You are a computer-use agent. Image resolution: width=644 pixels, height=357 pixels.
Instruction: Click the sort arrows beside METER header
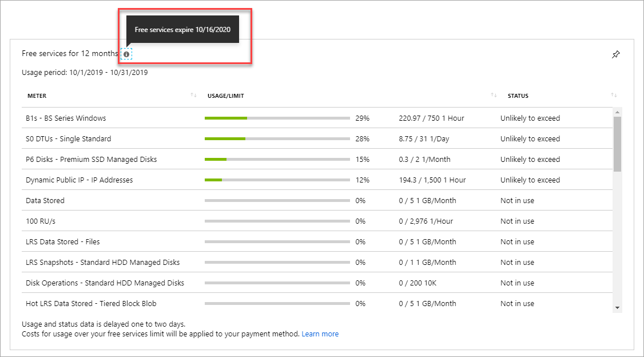point(193,96)
